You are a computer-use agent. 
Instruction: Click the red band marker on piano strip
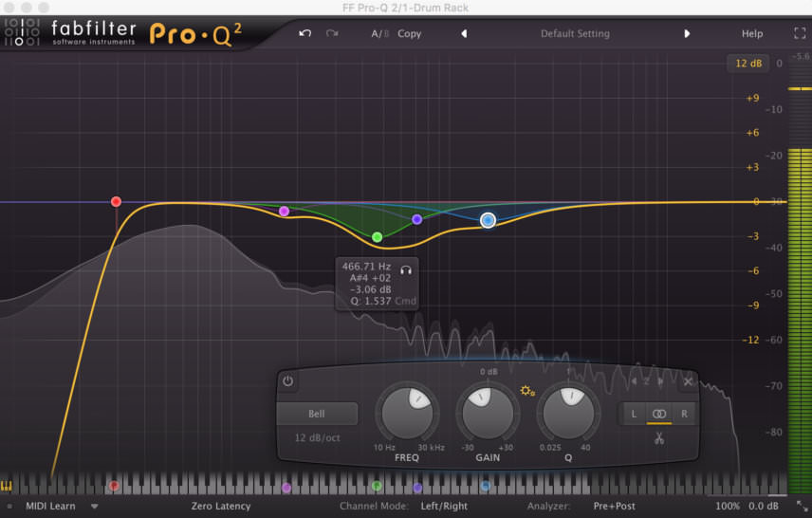(x=114, y=486)
